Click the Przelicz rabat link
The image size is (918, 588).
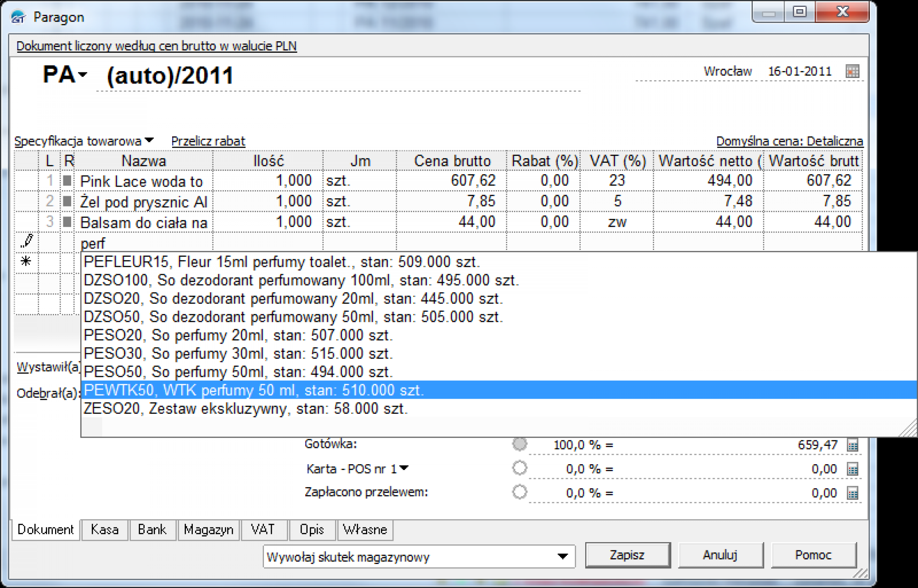208,141
